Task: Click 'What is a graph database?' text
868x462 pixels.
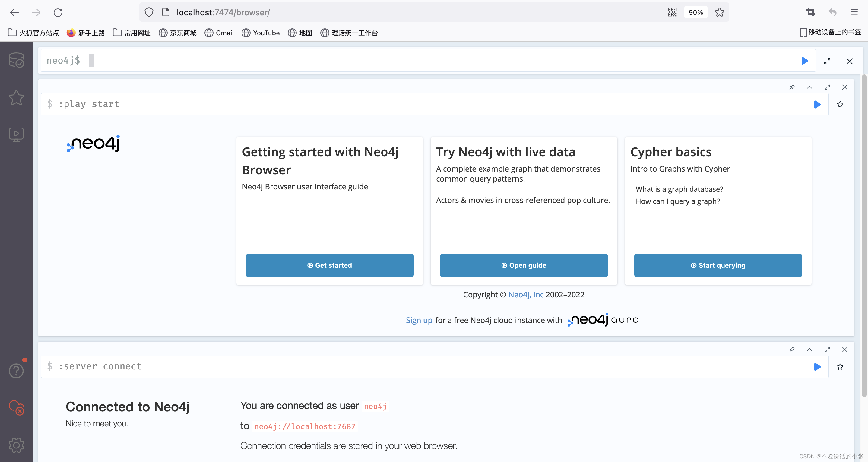Action: (679, 189)
